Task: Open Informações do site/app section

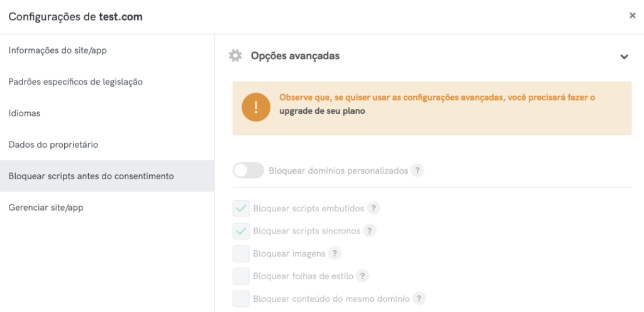Action: [58, 50]
